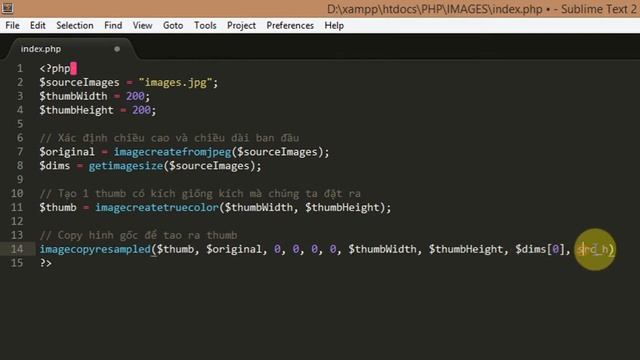Click the imagecreatefromjpeg function name
The width and height of the screenshot is (640, 360).
(x=172, y=152)
